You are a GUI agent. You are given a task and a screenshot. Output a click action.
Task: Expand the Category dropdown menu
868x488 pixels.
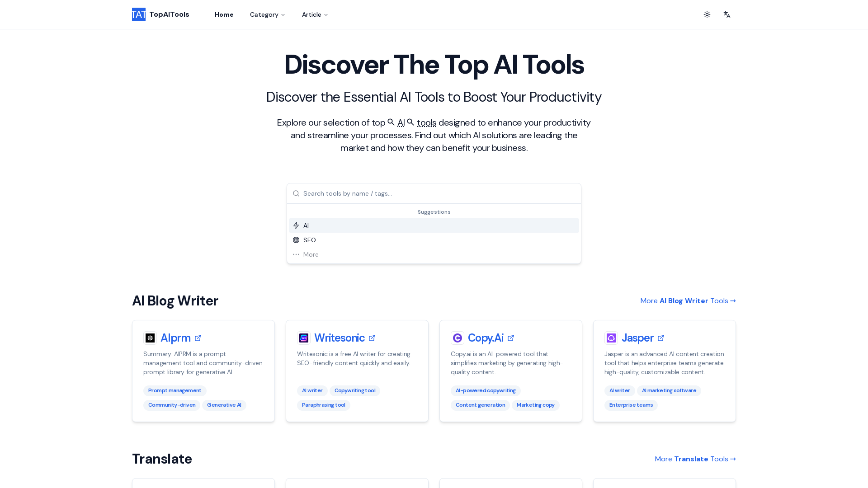pyautogui.click(x=268, y=14)
